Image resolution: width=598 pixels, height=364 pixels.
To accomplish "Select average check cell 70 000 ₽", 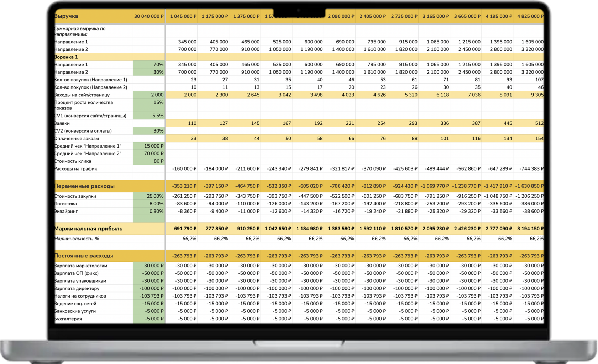I will coord(149,154).
